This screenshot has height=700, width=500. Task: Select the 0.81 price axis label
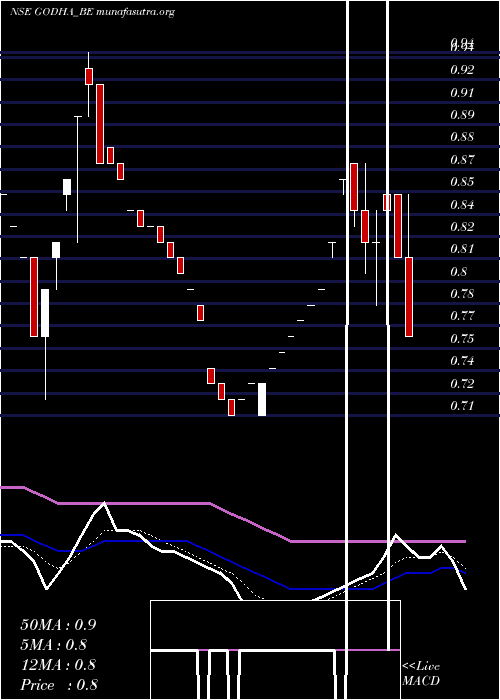[462, 249]
